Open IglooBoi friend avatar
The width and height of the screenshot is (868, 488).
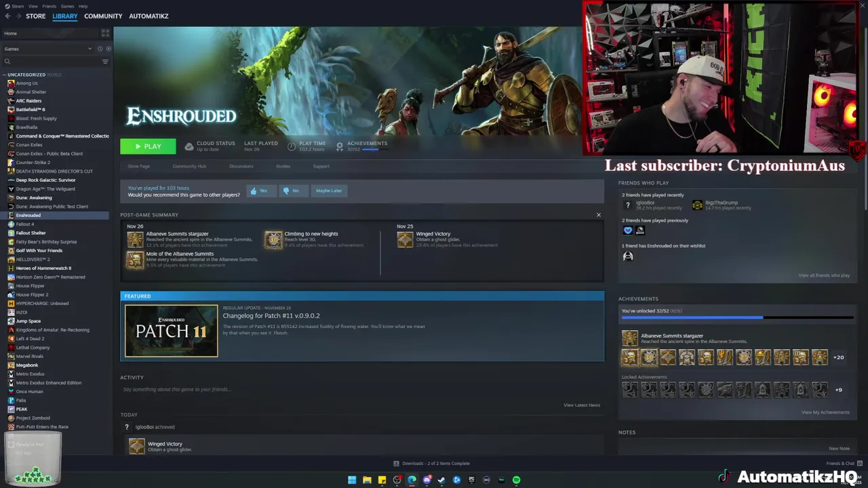click(628, 205)
